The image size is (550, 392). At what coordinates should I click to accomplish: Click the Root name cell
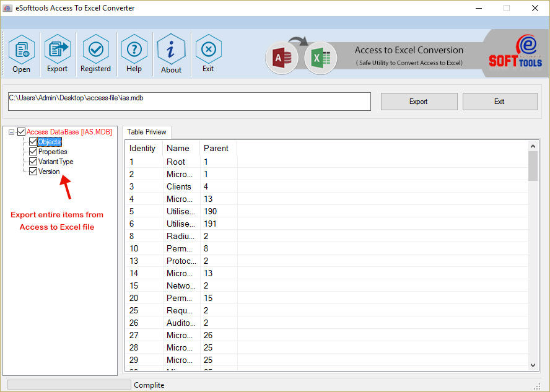click(181, 162)
